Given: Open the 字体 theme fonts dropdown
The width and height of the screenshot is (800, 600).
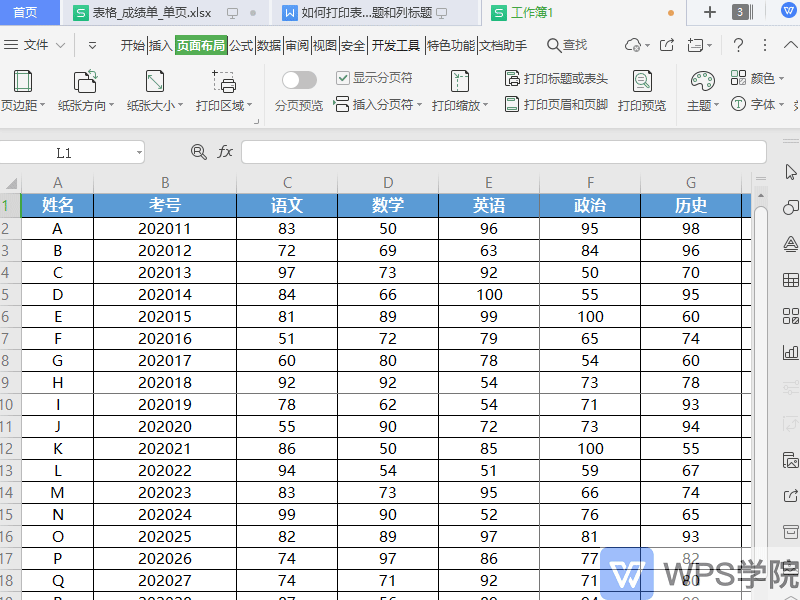Looking at the screenshot, I should click(757, 105).
